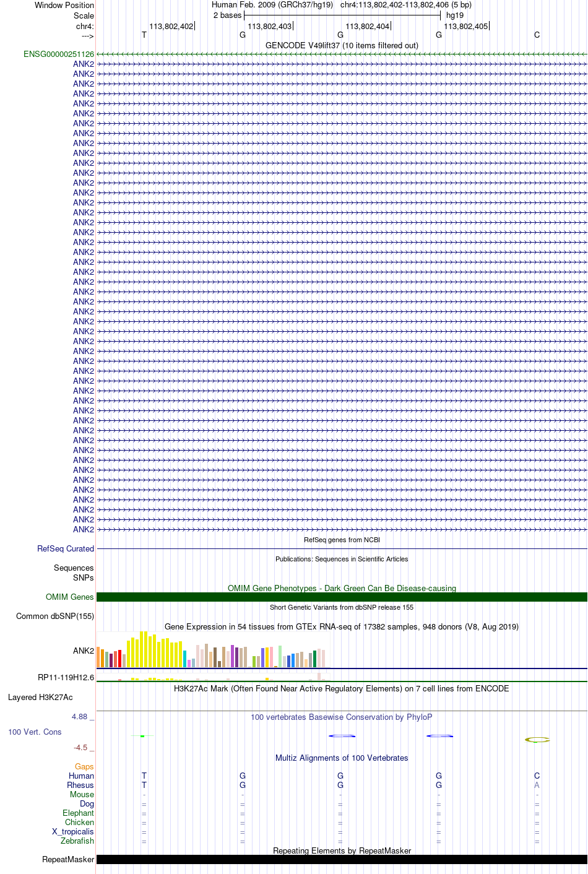The height and width of the screenshot is (874, 588).
Task: Click the Multiz Alignments of 100 Vertebrates title
Action: (x=342, y=758)
